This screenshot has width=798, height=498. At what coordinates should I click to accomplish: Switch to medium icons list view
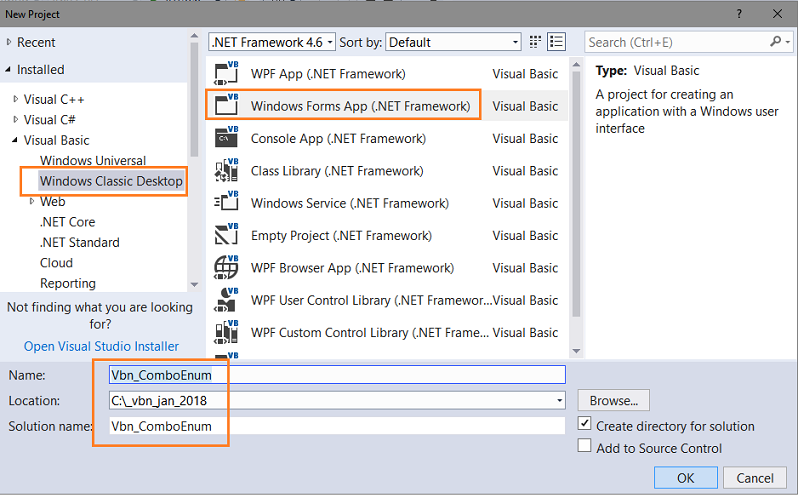[556, 42]
